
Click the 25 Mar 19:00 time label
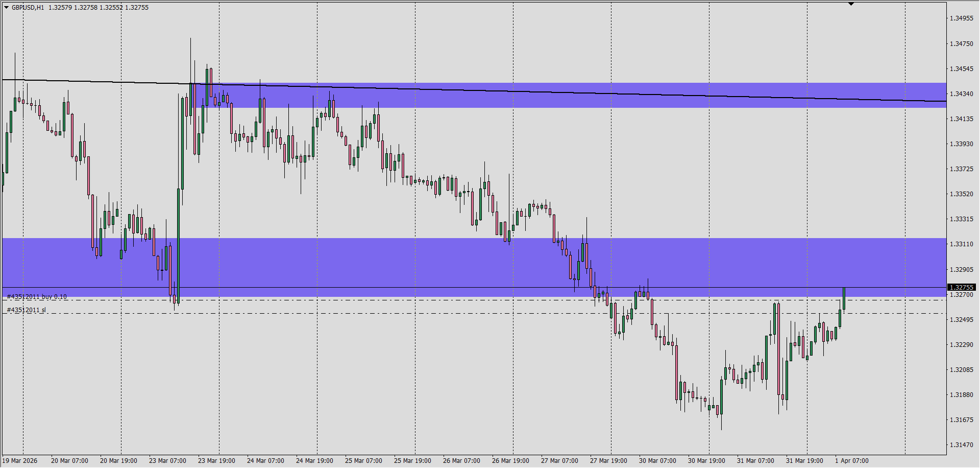coord(412,461)
